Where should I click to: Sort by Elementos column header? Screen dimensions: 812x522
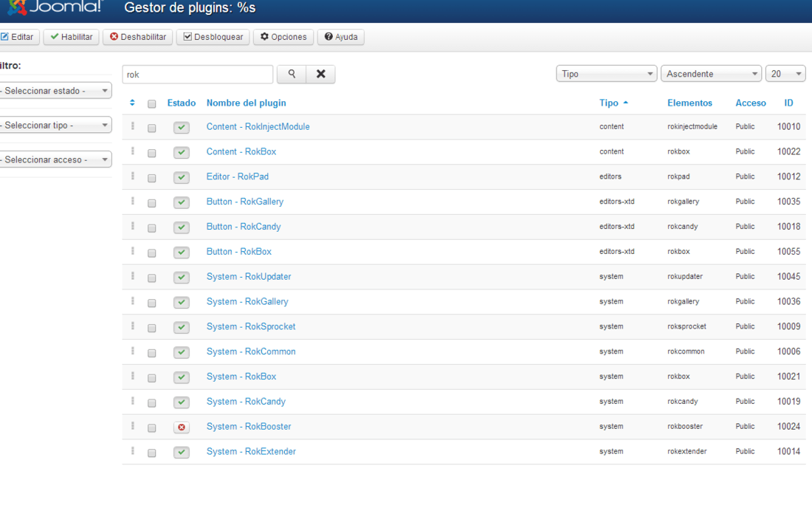coord(689,103)
